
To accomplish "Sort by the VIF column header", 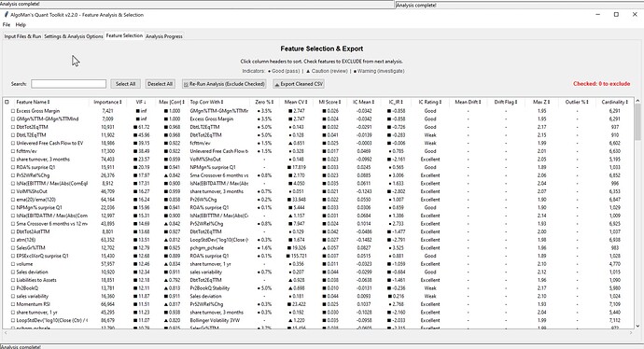I will [142, 102].
